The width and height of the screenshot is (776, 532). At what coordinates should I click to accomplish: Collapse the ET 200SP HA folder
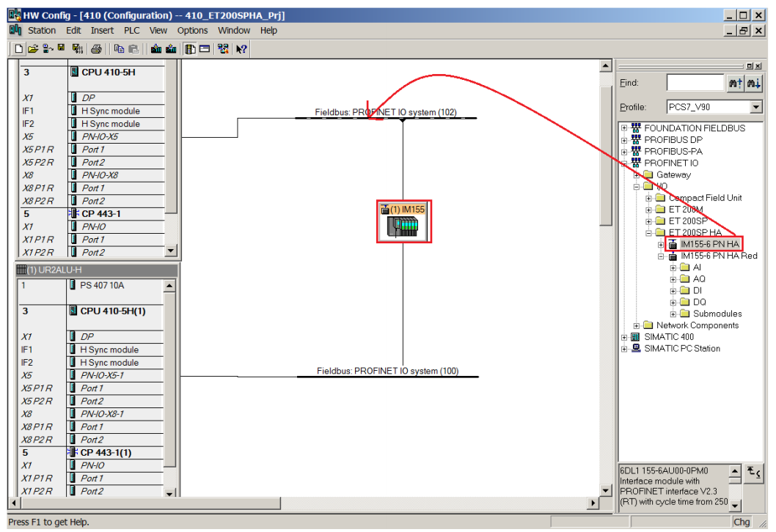coord(648,233)
